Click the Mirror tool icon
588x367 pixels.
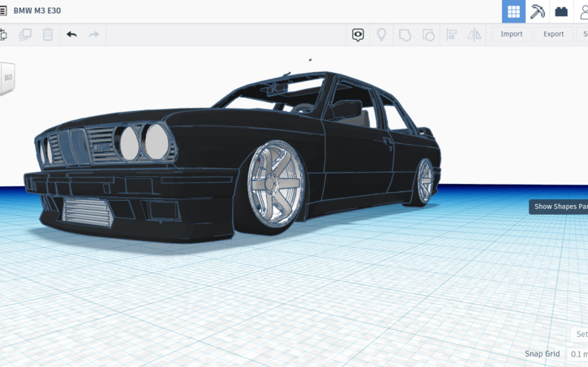pos(474,35)
